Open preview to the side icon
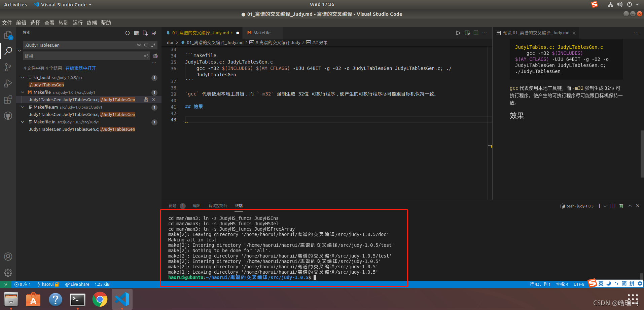Screen dimensions: 644x310 point(467,33)
